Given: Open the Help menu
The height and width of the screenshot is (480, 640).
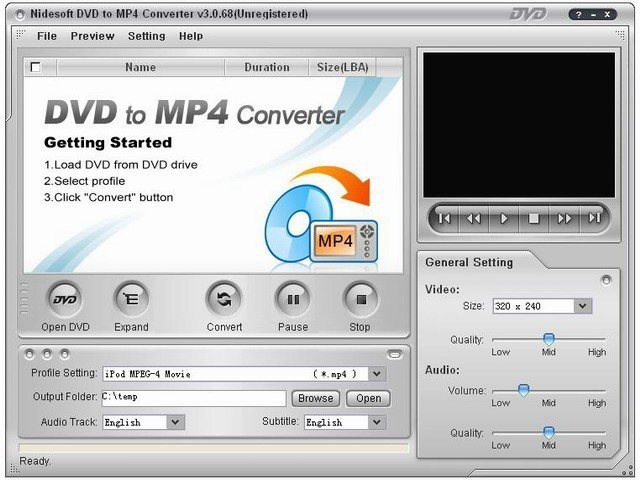Looking at the screenshot, I should (191, 36).
